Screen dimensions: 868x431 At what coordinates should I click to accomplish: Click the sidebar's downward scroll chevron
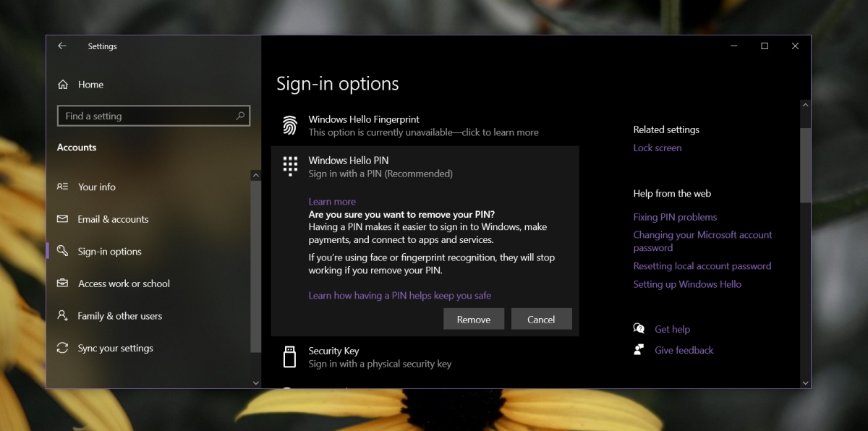pyautogui.click(x=256, y=382)
